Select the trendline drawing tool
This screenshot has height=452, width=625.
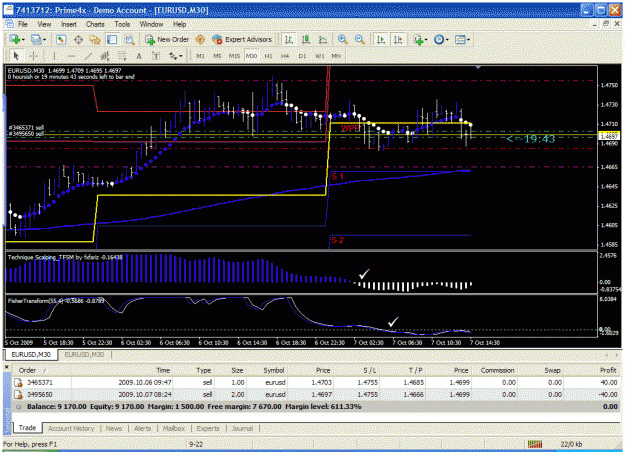pyautogui.click(x=88, y=56)
